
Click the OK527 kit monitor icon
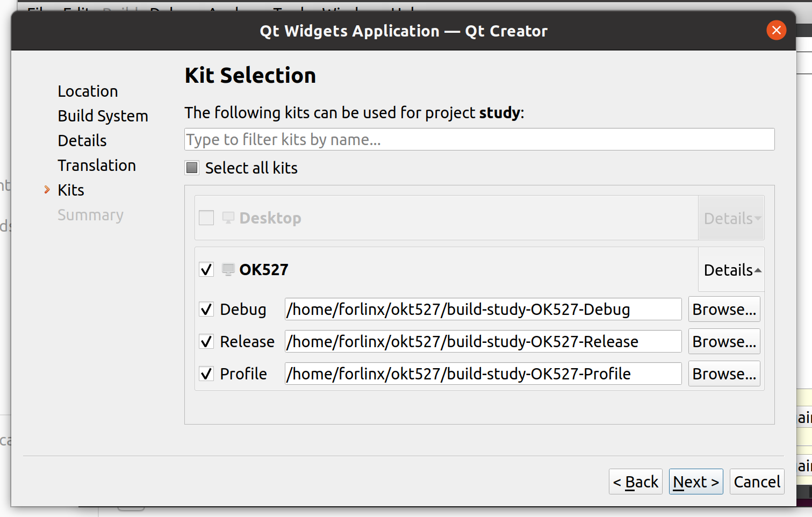coord(228,269)
